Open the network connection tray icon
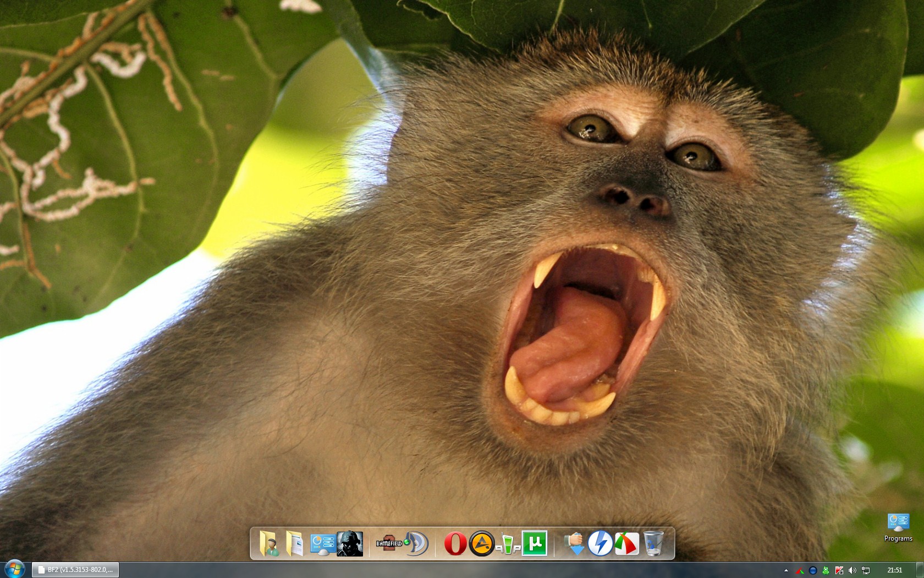Screen dimensions: 924x578 [866, 570]
